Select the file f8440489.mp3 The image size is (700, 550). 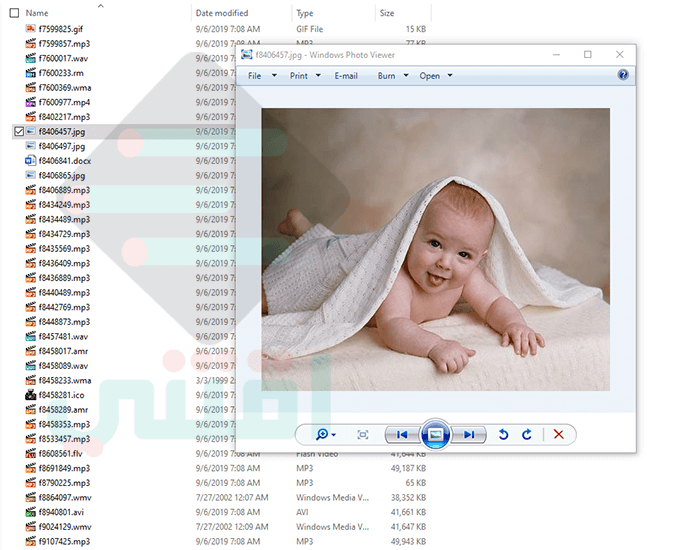tap(64, 292)
